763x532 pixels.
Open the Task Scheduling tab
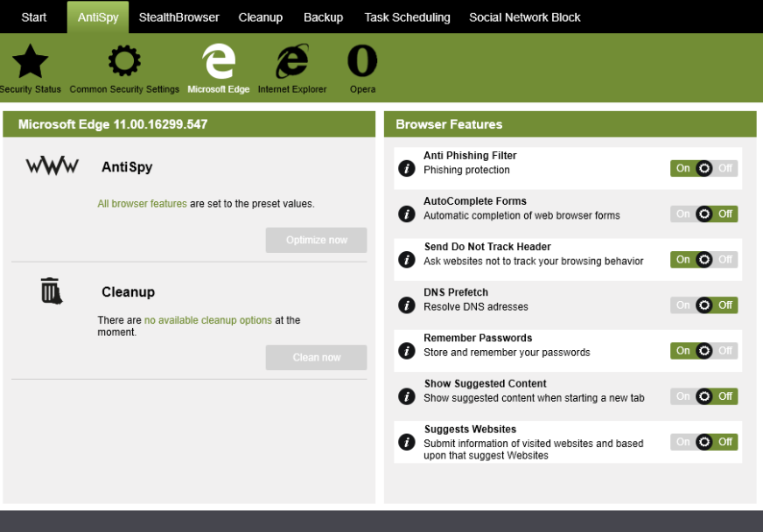pos(407,17)
